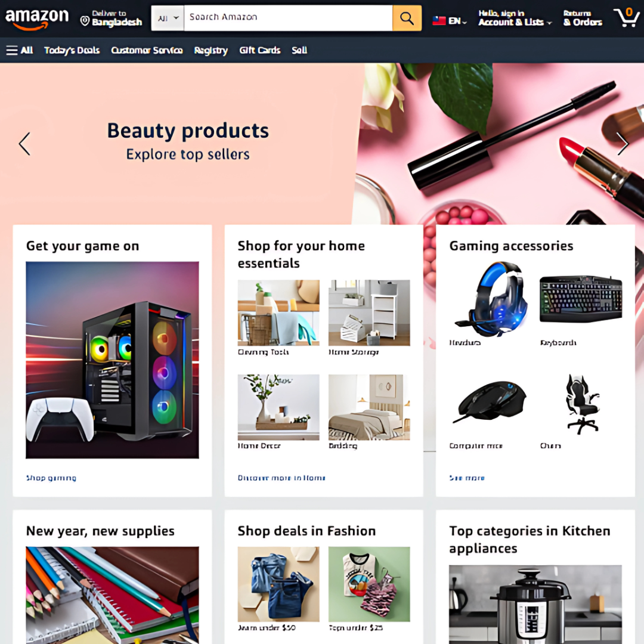
Task: Open the hamburger All menu
Action: tap(19, 50)
